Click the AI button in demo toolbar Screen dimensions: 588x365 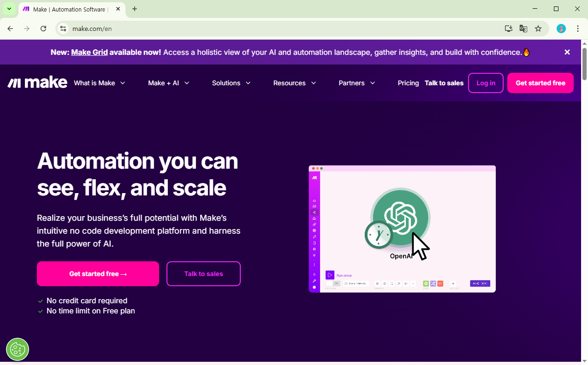pyautogui.click(x=480, y=283)
